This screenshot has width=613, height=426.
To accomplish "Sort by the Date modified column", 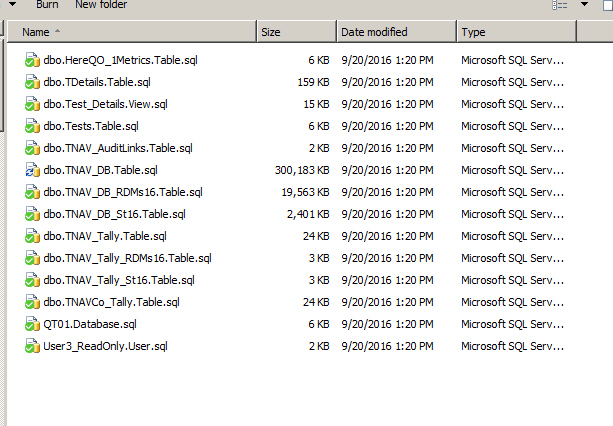I will (x=395, y=32).
